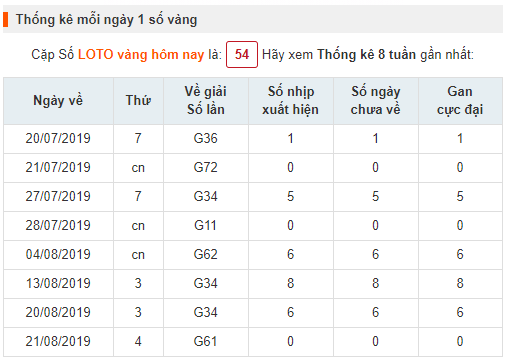Click the G61 prize cell

206,341
